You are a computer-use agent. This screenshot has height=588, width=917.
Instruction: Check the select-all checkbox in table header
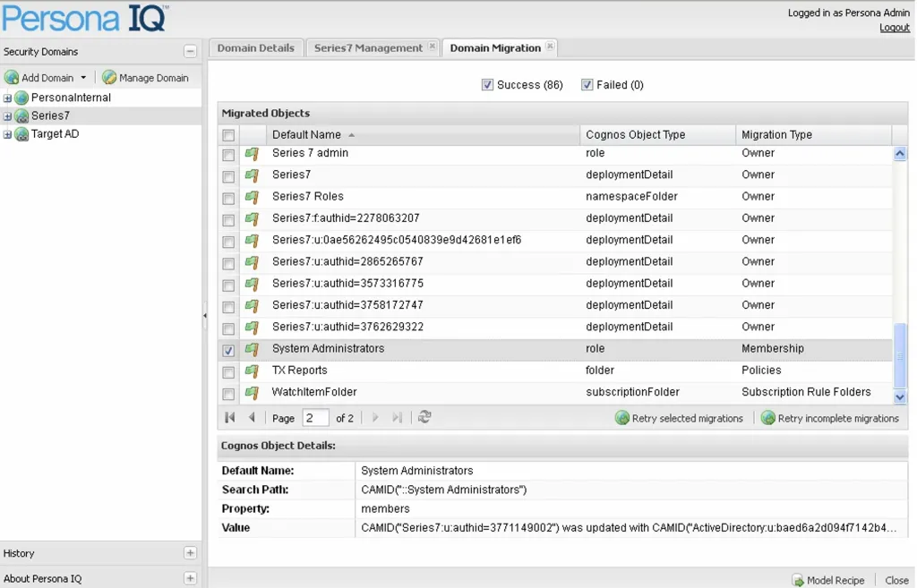point(228,135)
